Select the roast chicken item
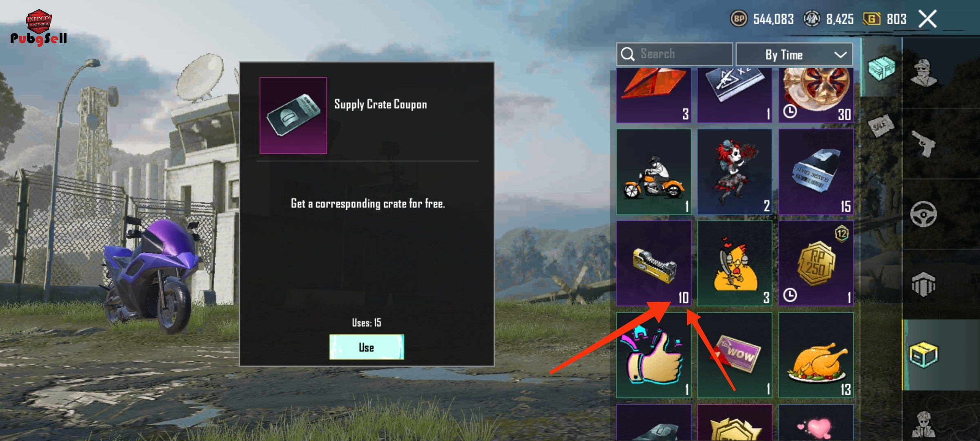The height and width of the screenshot is (441, 980). tap(816, 355)
